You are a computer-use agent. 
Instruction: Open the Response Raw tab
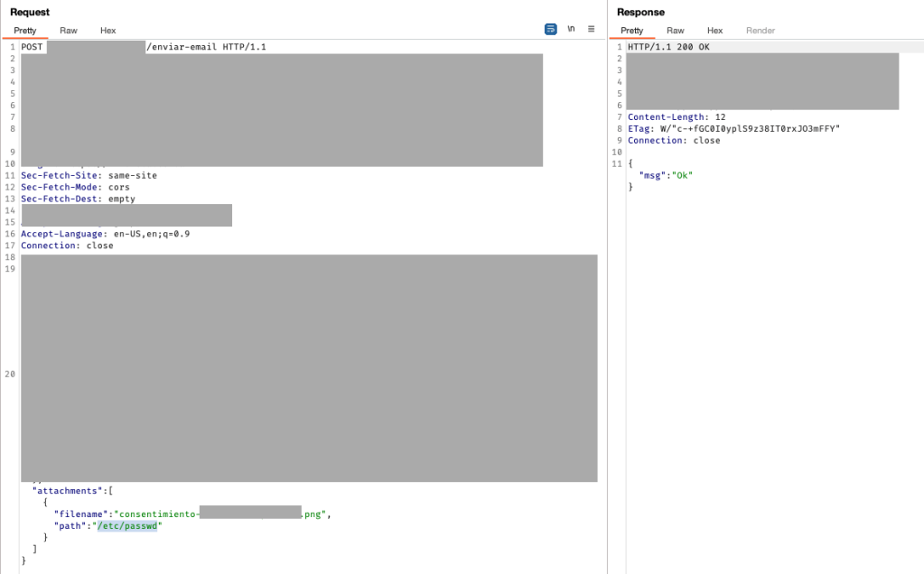point(676,31)
